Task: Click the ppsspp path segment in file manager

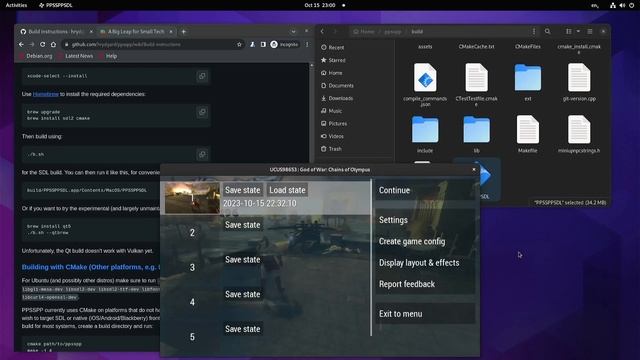Action: [x=393, y=31]
